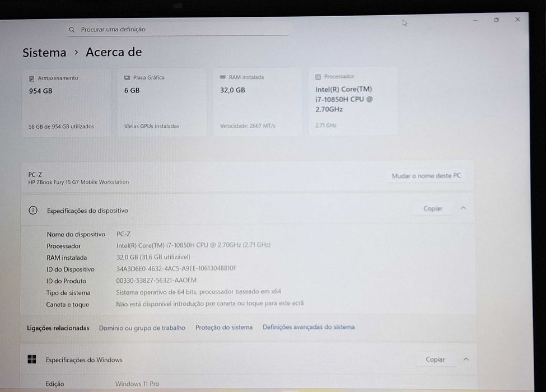The width and height of the screenshot is (546, 392).
Task: Select 'Várias GPUs instaladas' text
Action: pos(151,126)
